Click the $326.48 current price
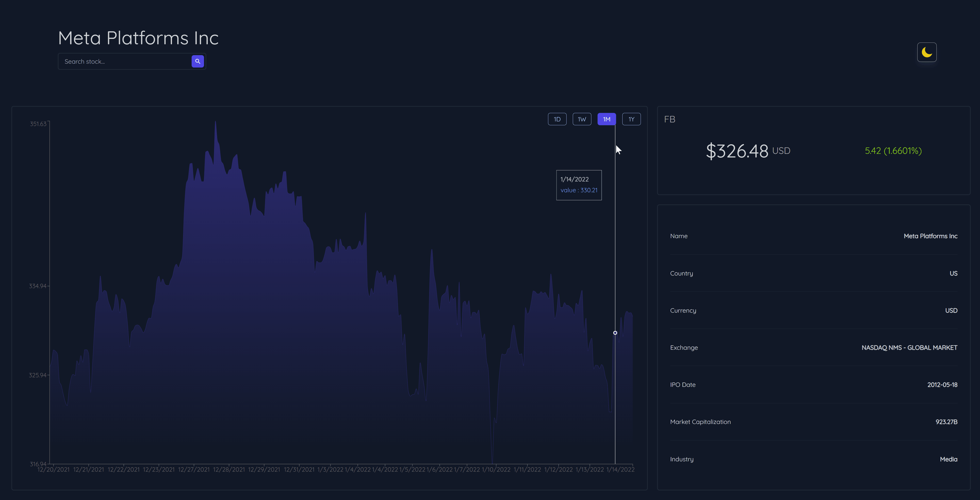Image resolution: width=980 pixels, height=500 pixels. 737,151
